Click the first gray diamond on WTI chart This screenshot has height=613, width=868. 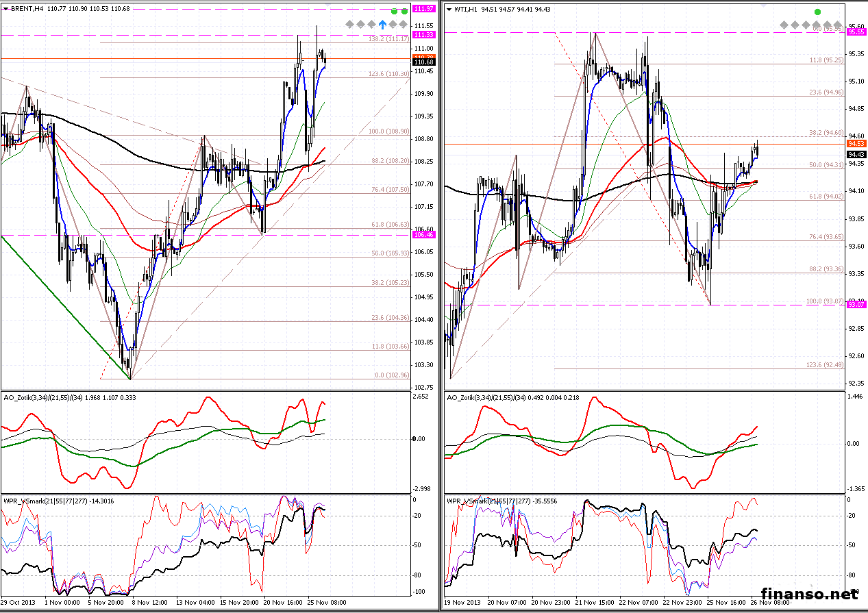pos(784,25)
